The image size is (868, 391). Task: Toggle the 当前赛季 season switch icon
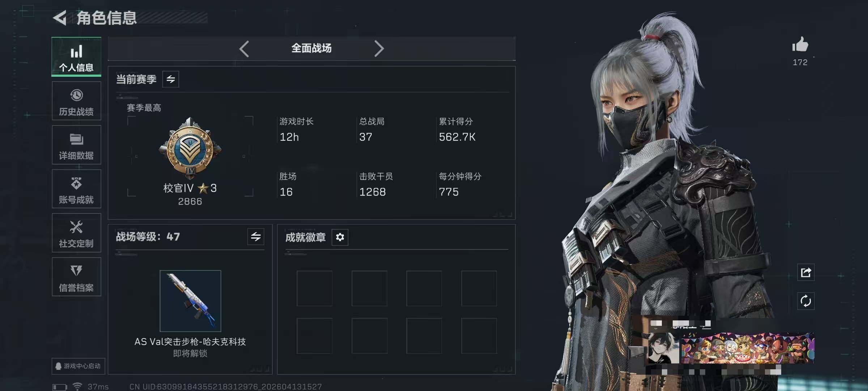pyautogui.click(x=171, y=79)
